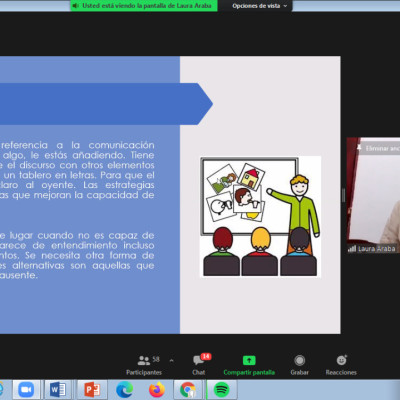Click the divider handle beside video panel
The width and height of the screenshot is (400, 400).
tap(343, 195)
